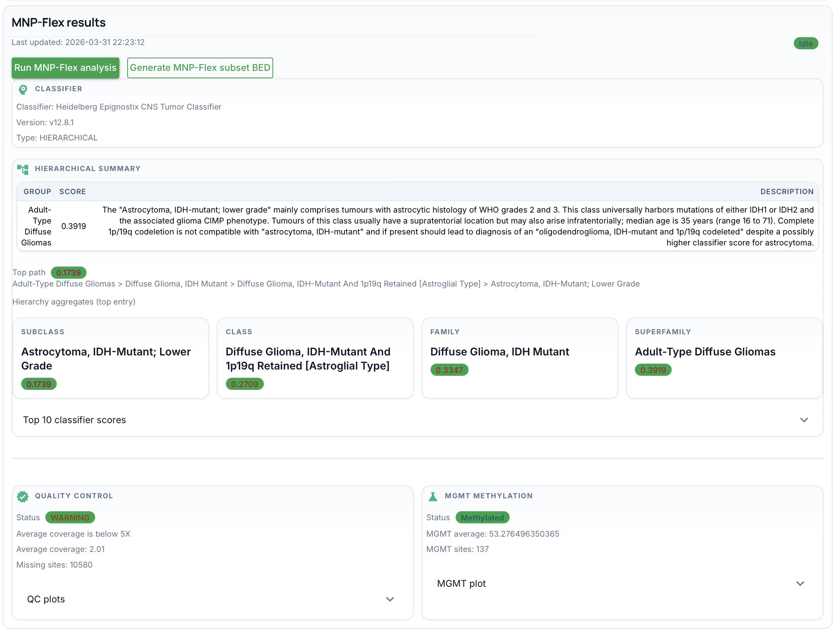Click the Methylated status badge
Viewport: 840px width, 631px height.
coord(482,517)
